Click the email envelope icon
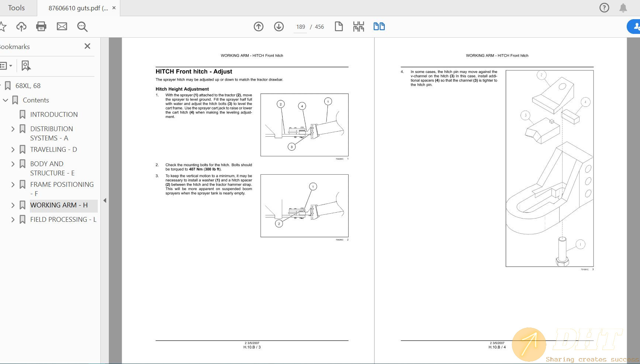Image resolution: width=640 pixels, height=364 pixels. (62, 27)
